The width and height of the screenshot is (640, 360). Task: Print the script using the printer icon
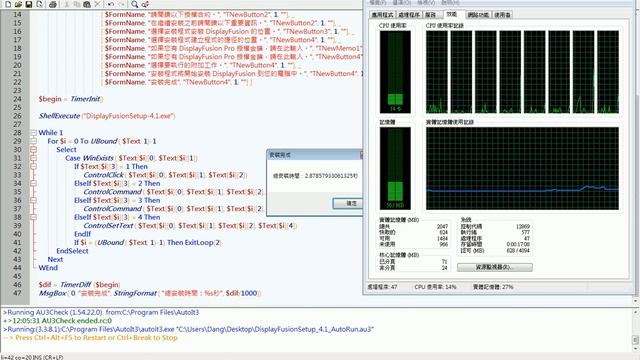point(53,4)
